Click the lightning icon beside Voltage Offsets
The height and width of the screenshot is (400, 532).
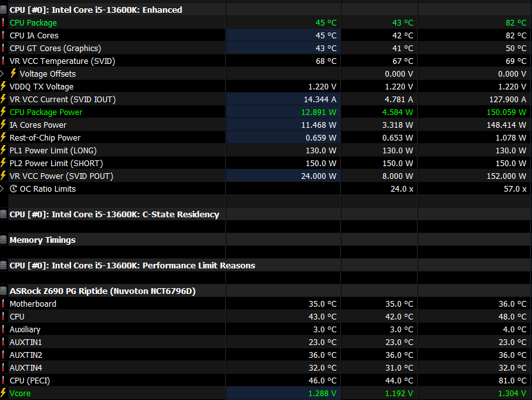coord(13,73)
